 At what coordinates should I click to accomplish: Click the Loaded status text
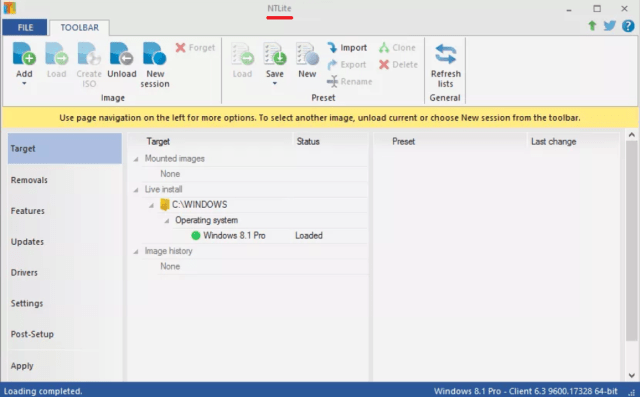pos(309,235)
